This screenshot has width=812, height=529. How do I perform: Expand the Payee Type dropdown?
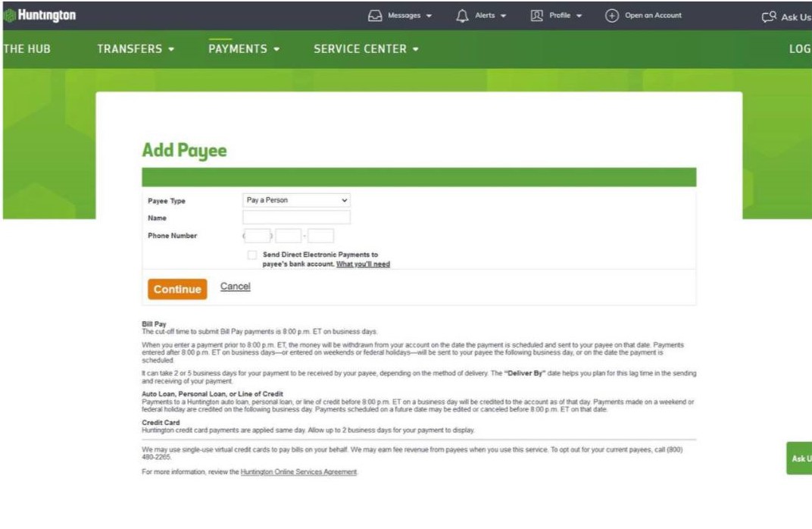click(297, 201)
